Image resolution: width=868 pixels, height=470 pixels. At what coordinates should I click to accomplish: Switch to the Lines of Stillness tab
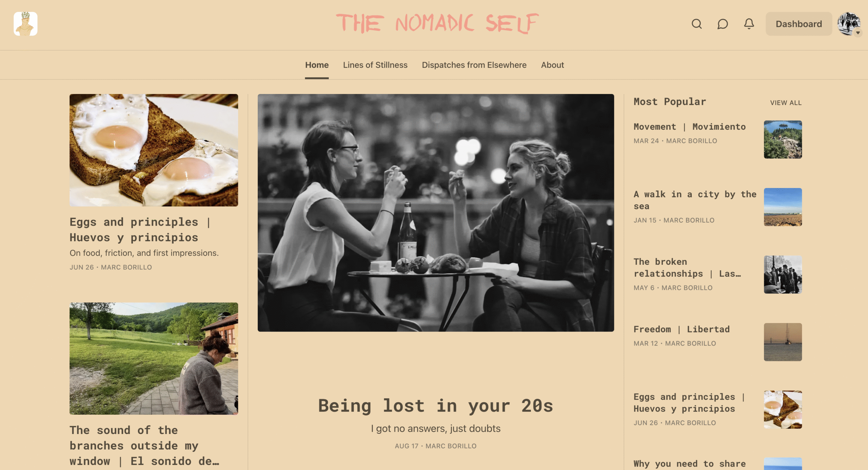(x=375, y=65)
